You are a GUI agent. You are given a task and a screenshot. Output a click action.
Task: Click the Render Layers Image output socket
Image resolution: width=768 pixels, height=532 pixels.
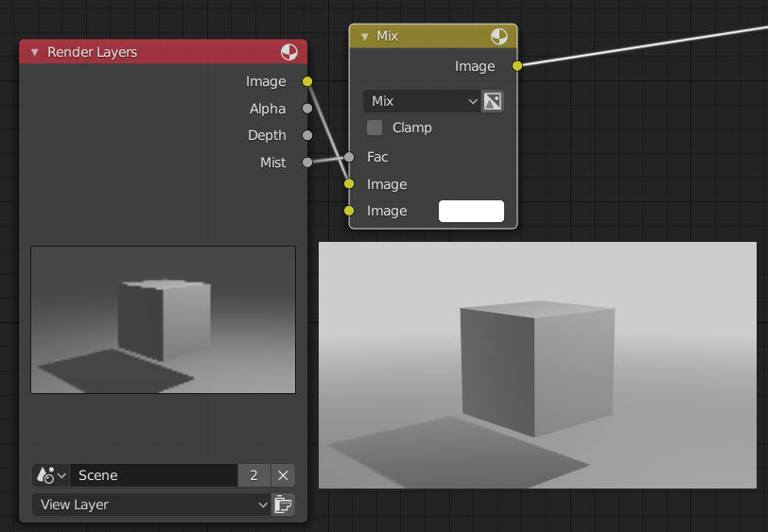307,81
